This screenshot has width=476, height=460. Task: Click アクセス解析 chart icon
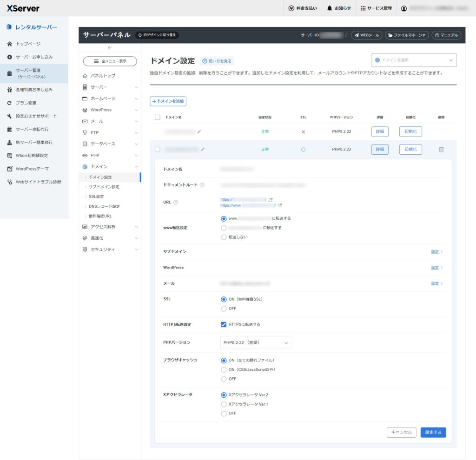[85, 227]
